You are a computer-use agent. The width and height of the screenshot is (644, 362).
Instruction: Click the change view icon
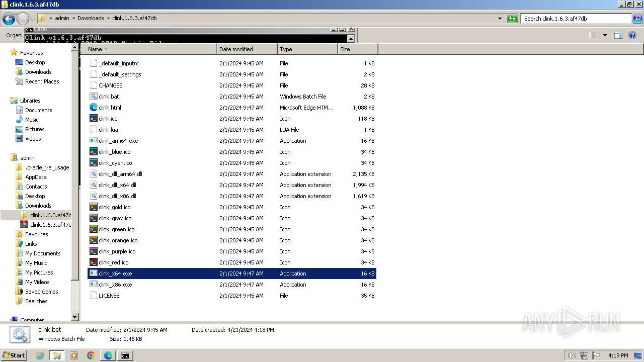(593, 35)
